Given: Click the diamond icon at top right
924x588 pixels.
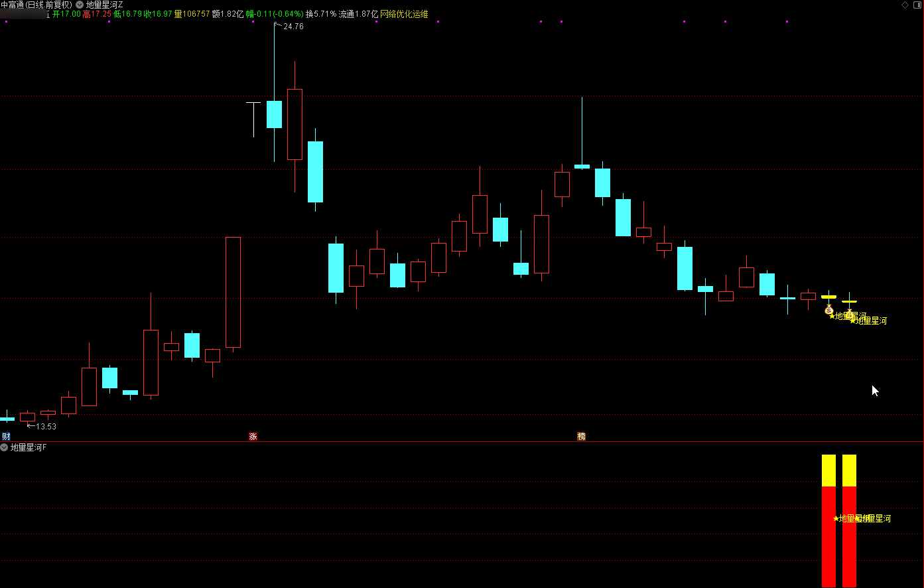Looking at the screenshot, I should (x=905, y=5).
